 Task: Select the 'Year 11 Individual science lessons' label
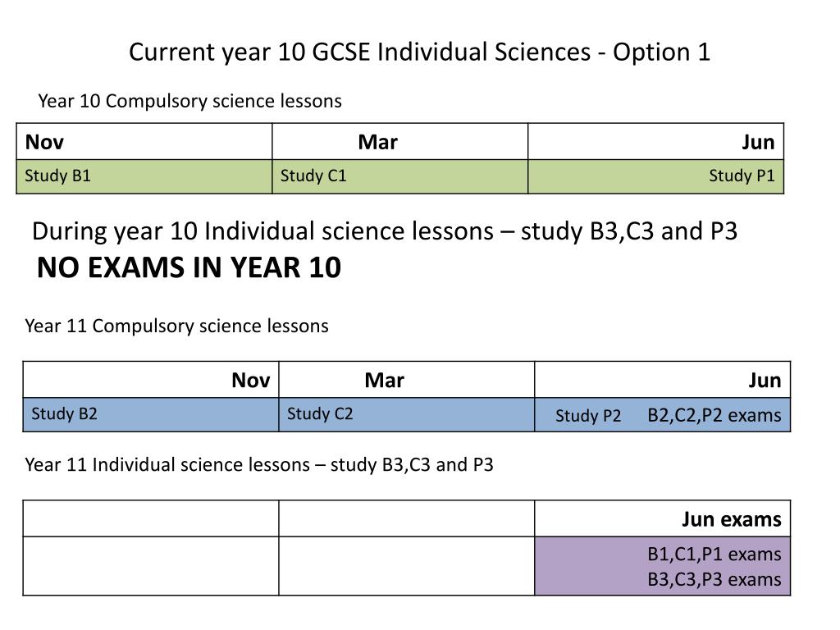coord(258,464)
